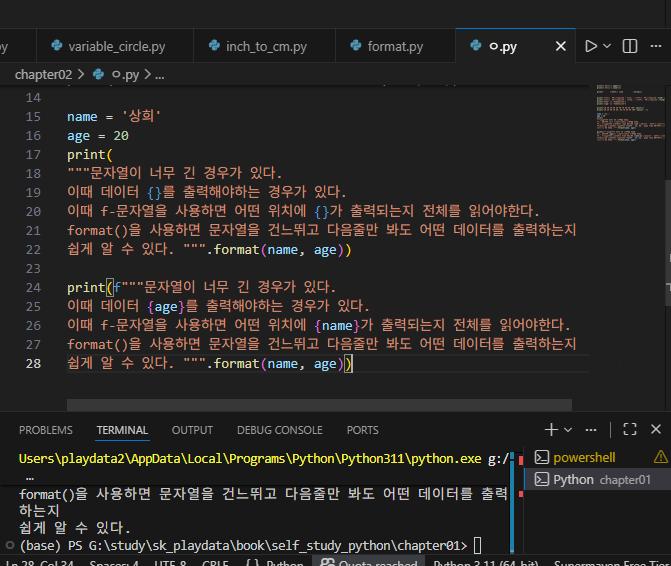
Task: Click the code minimap preview
Action: tap(630, 113)
